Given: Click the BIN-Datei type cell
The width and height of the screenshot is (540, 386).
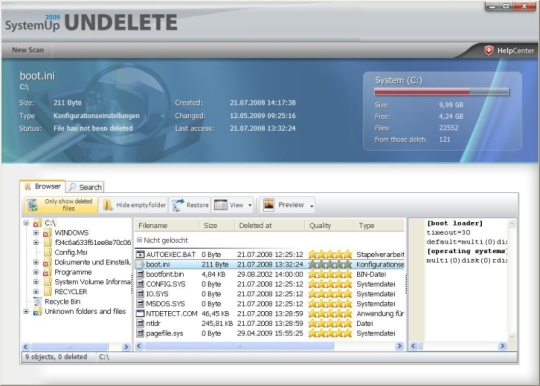Looking at the screenshot, I should (x=371, y=274).
